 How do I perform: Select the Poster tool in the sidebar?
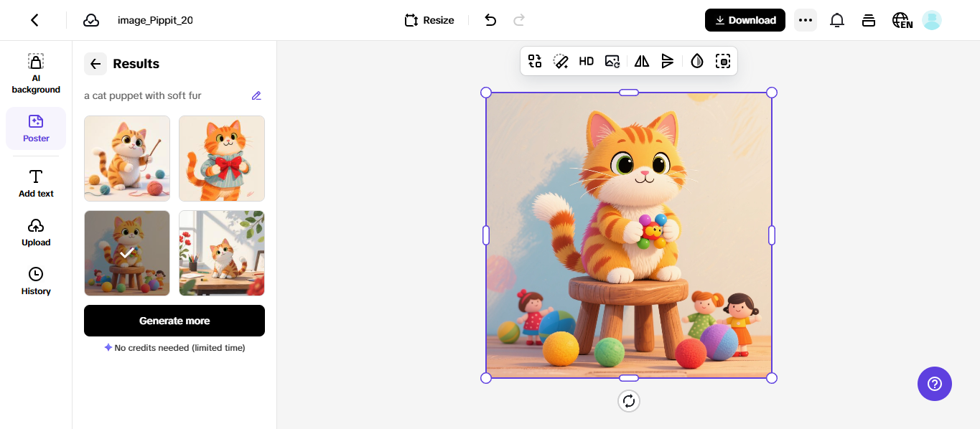pos(36,128)
